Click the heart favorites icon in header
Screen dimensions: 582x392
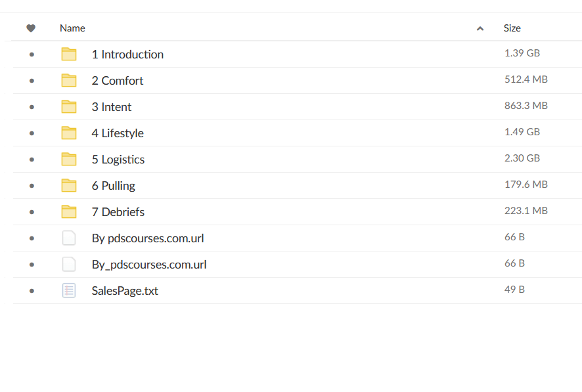(31, 28)
